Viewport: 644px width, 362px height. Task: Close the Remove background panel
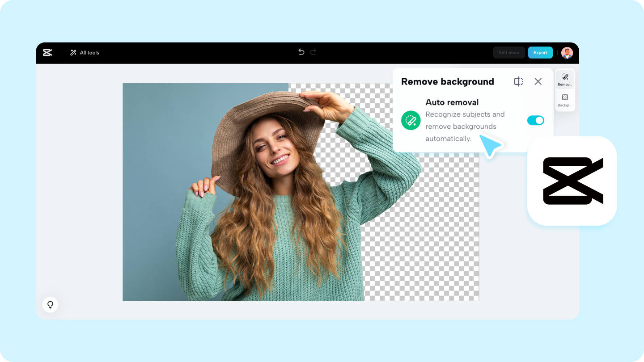tap(538, 81)
